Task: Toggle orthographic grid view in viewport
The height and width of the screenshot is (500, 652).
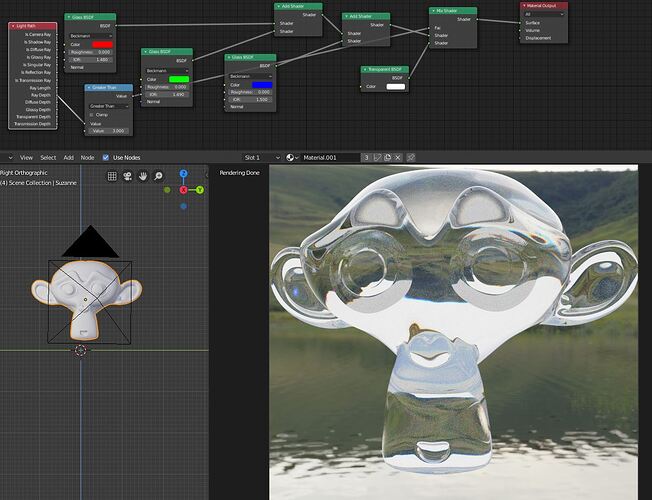Action: pos(112,176)
